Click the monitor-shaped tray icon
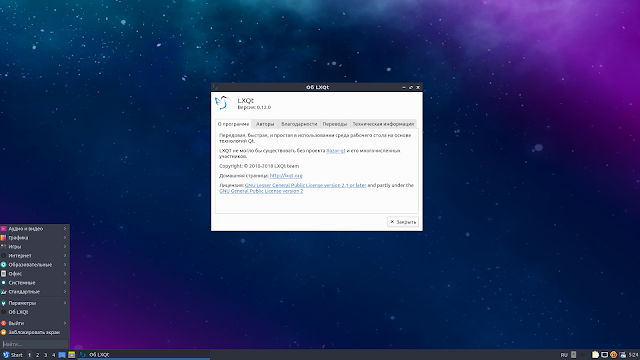The image size is (640, 360). point(604,355)
